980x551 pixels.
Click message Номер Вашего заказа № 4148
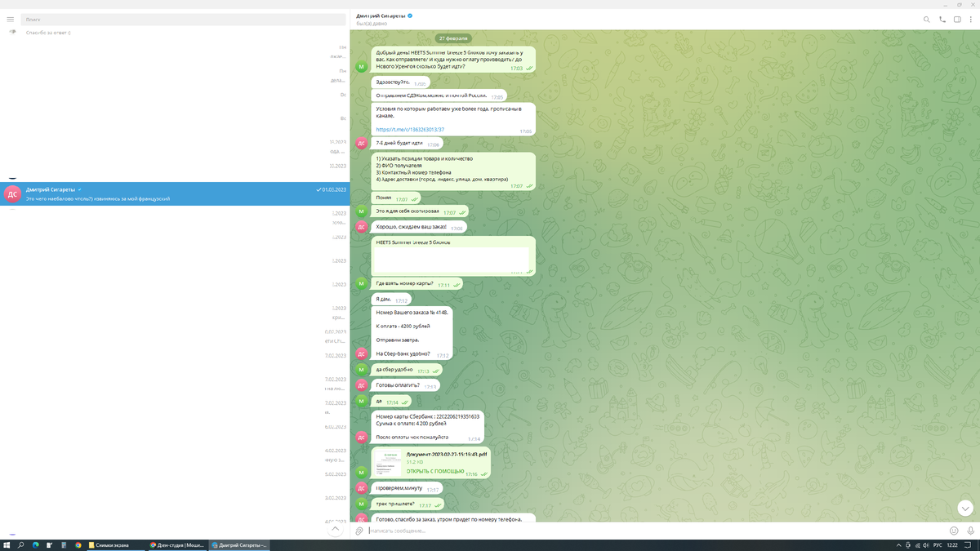pos(412,333)
